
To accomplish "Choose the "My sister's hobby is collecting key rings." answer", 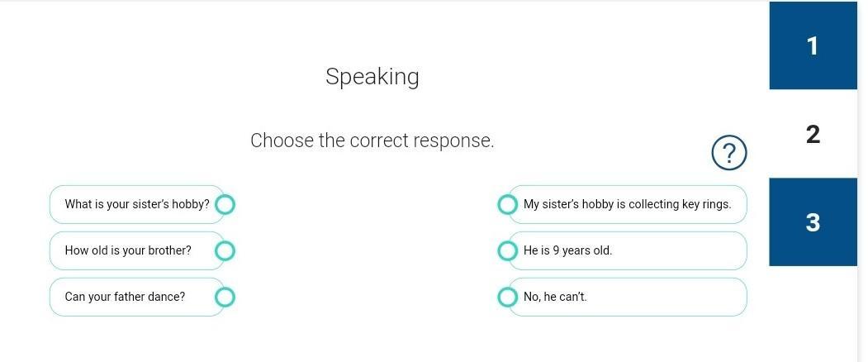I will 627,204.
